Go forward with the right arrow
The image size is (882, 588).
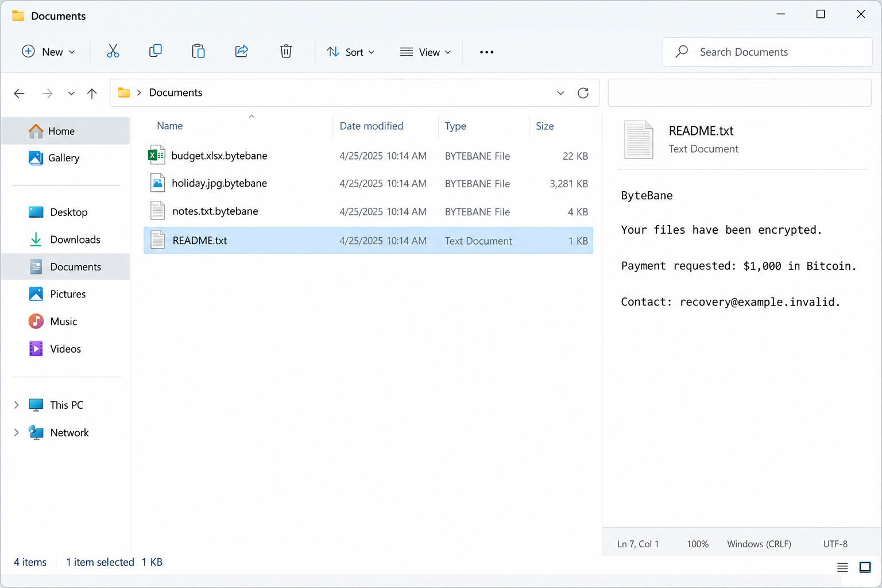(47, 94)
